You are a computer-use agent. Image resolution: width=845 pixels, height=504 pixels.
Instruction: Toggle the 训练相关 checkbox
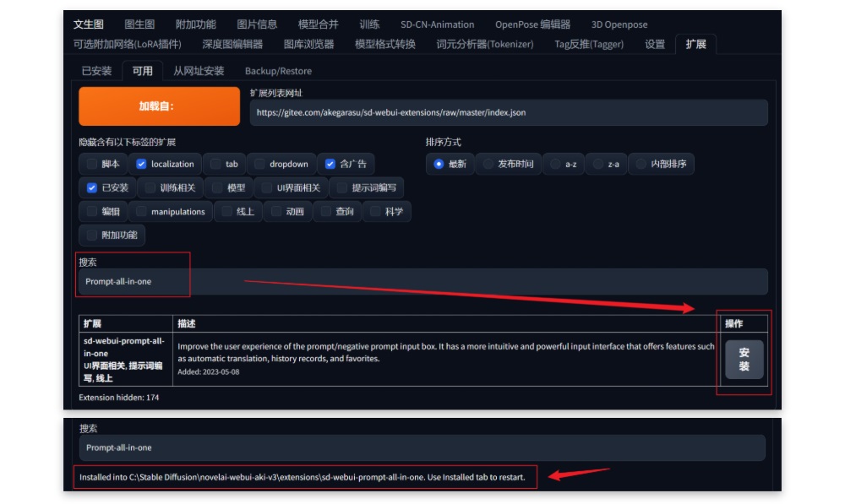coord(150,187)
